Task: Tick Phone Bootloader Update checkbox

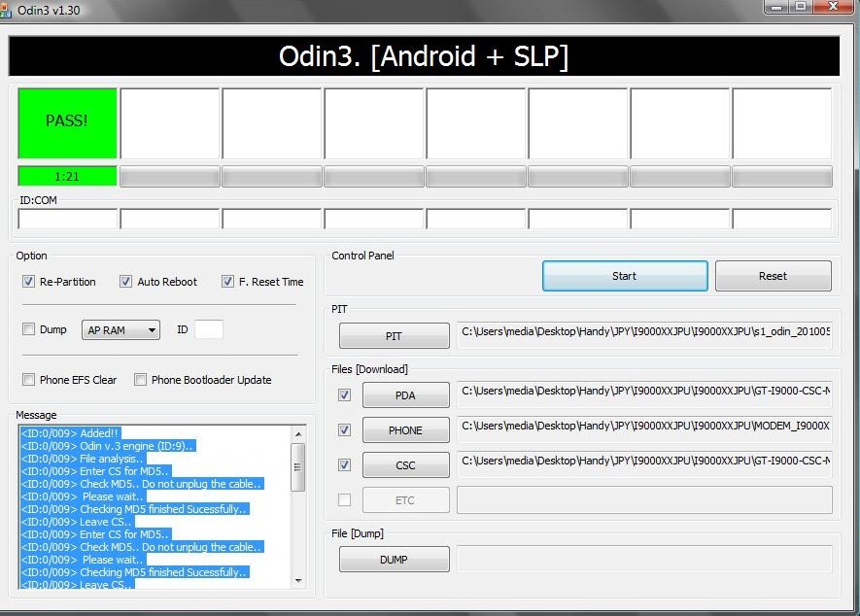Action: click(140, 380)
